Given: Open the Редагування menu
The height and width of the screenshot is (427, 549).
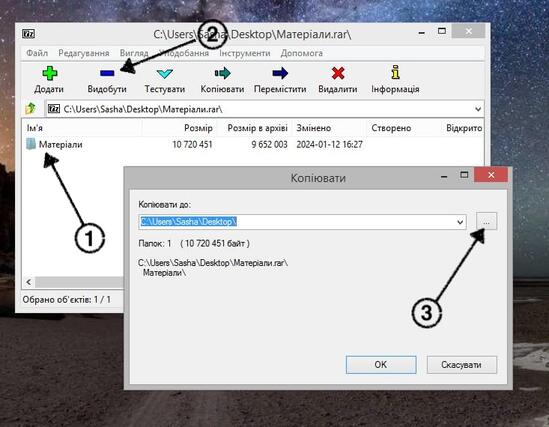Looking at the screenshot, I should coord(84,53).
